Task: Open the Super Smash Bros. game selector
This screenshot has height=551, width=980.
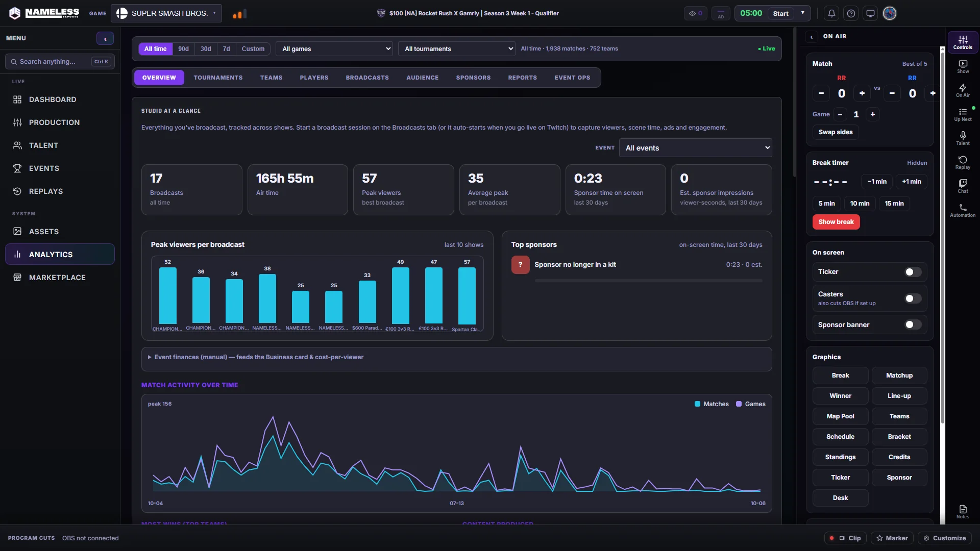Action: [x=166, y=13]
